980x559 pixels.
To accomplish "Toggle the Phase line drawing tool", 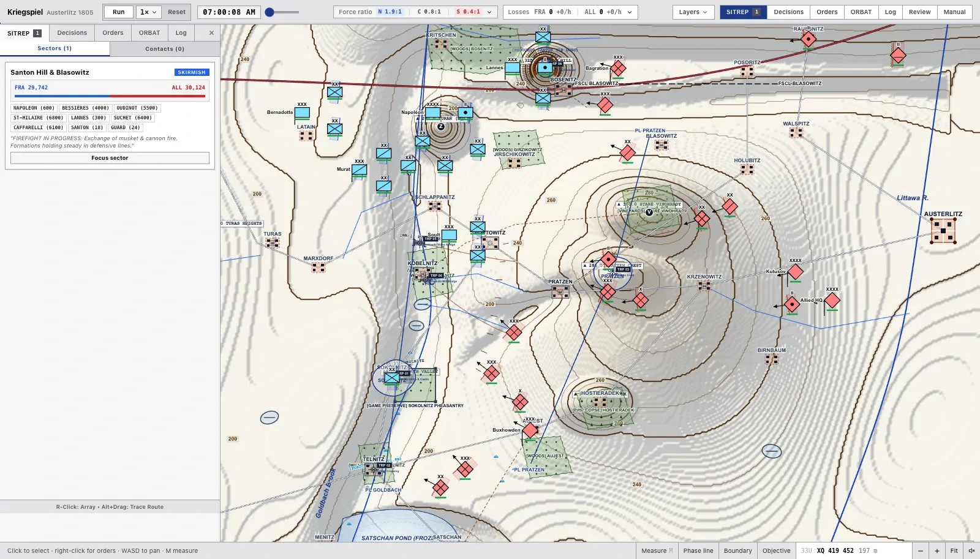I will click(698, 551).
